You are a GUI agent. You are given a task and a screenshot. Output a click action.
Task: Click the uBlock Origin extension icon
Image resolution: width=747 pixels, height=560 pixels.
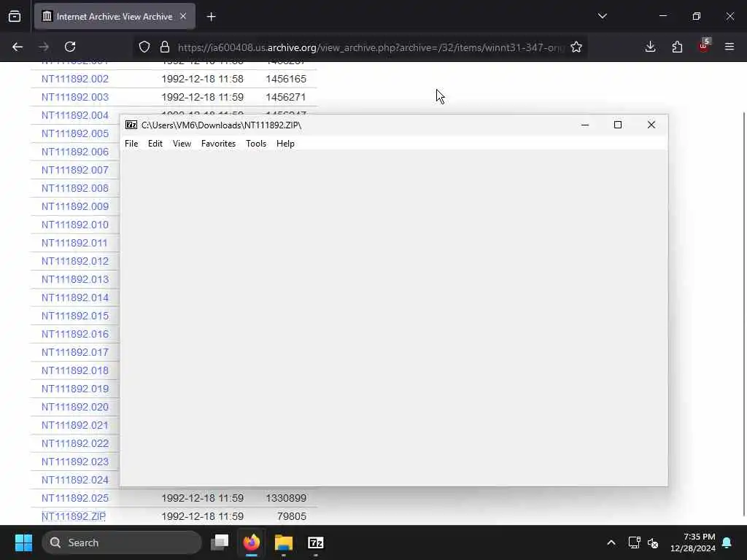pos(704,46)
